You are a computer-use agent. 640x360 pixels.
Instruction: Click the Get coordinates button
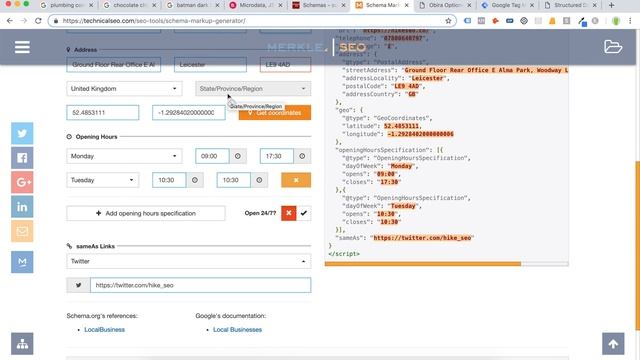pos(275,113)
